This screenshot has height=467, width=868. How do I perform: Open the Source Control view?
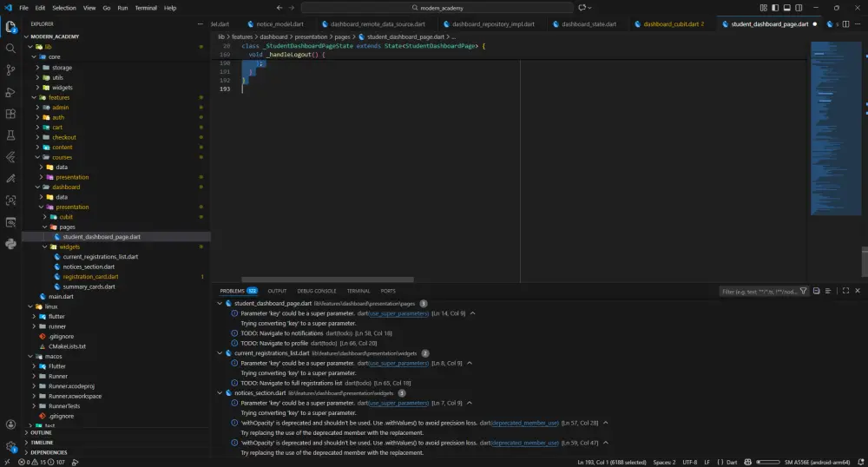coord(10,69)
